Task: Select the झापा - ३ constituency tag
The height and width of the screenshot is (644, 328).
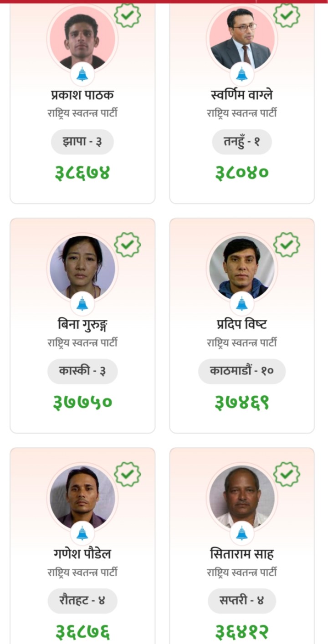Action: coord(82,142)
